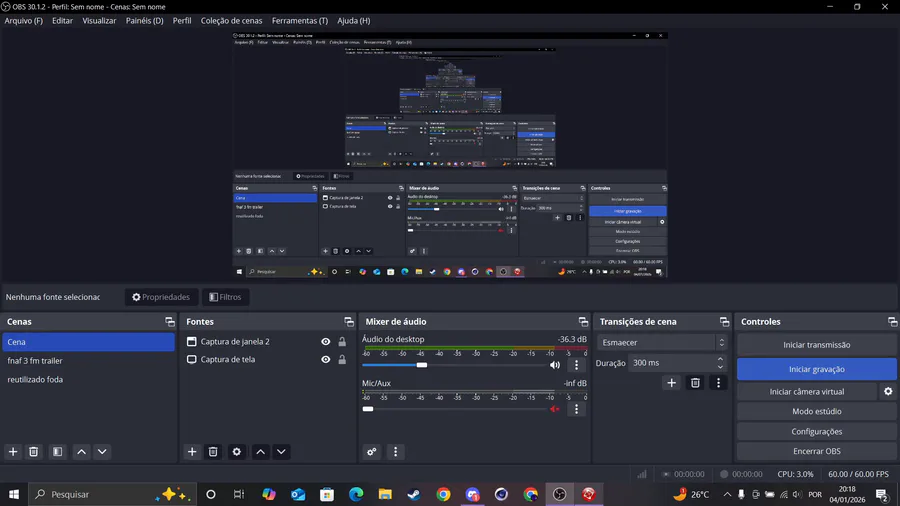Add a new source in Fontes panel

coord(192,451)
